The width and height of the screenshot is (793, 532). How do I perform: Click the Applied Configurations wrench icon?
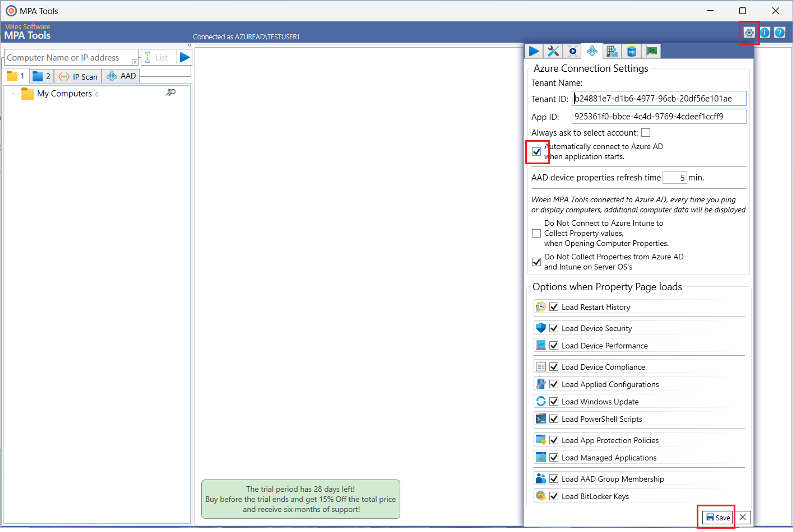[540, 384]
